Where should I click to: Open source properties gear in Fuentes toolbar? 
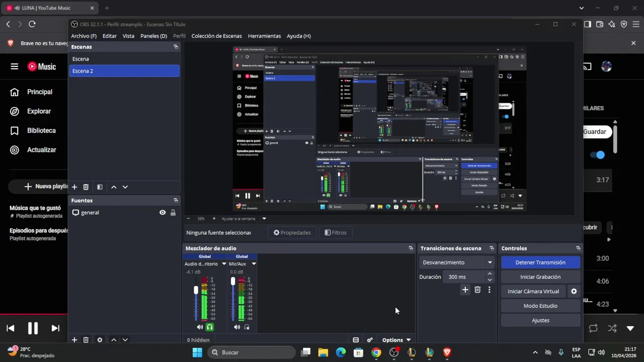pos(100,340)
